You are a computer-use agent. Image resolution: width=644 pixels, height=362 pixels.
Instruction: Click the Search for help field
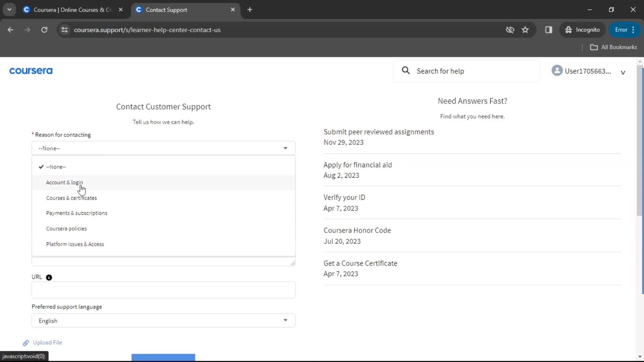click(467, 71)
